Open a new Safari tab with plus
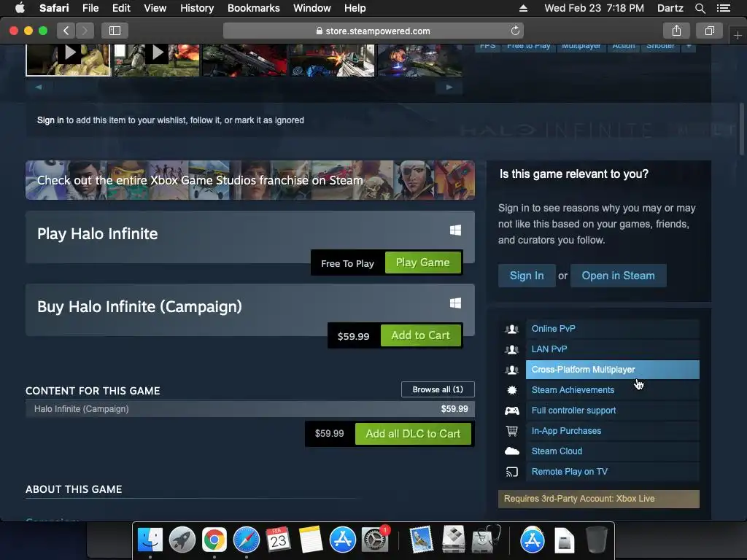747x560 pixels. (x=738, y=36)
